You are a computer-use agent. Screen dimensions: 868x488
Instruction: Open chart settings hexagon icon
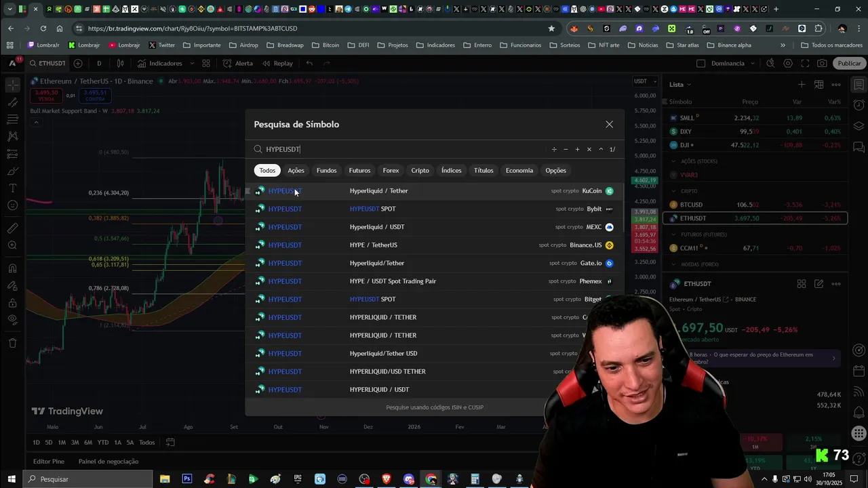pos(787,63)
